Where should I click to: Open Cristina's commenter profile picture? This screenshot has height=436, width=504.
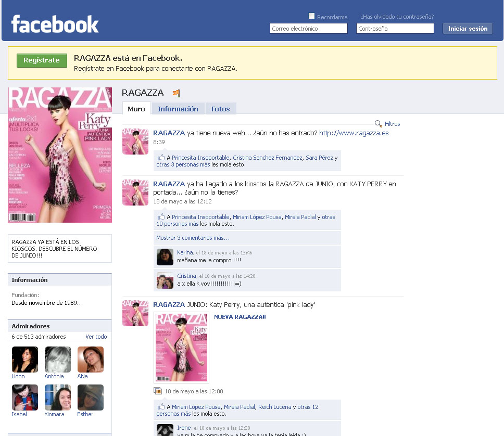pos(165,280)
